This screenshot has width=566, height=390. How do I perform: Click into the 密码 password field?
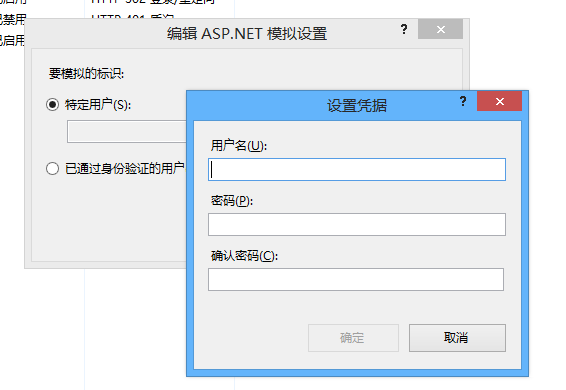tap(357, 224)
